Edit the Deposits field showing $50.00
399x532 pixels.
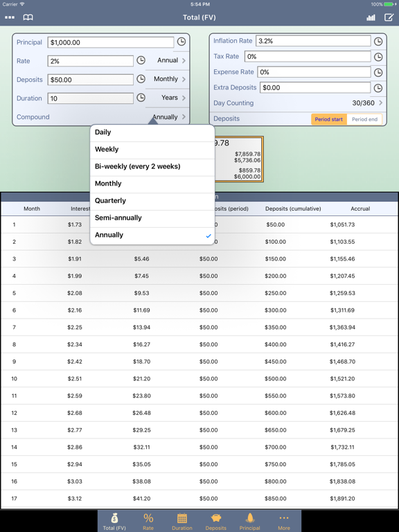point(90,80)
